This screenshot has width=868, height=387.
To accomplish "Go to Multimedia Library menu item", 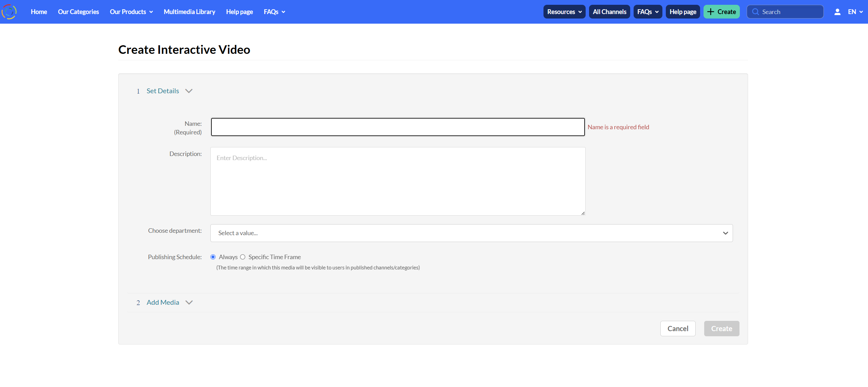I will click(190, 12).
